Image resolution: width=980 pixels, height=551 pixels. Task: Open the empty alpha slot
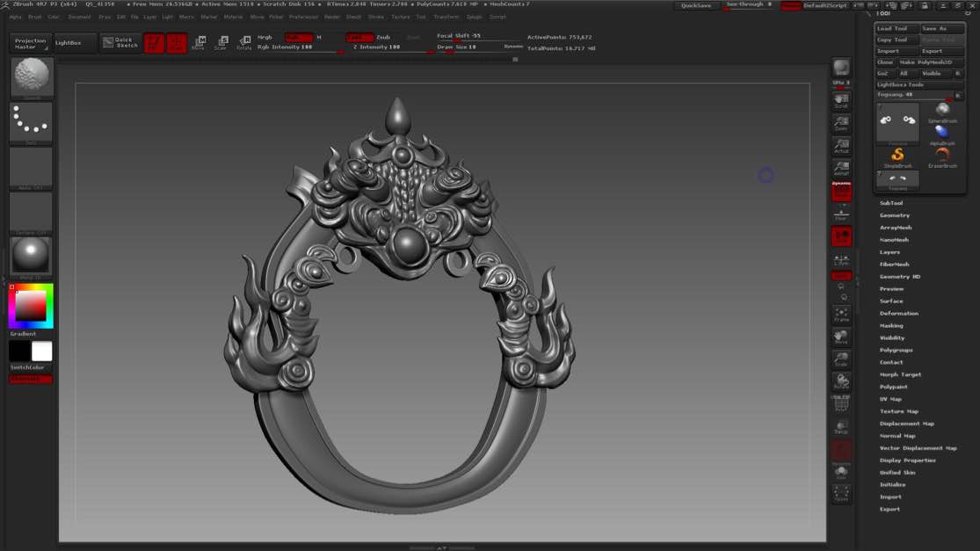click(32, 168)
